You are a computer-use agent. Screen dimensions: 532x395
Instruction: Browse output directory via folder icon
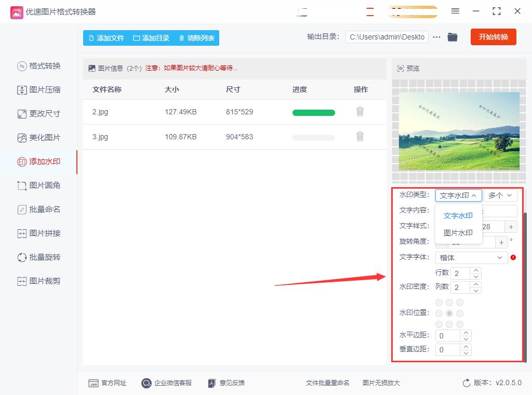pos(452,37)
